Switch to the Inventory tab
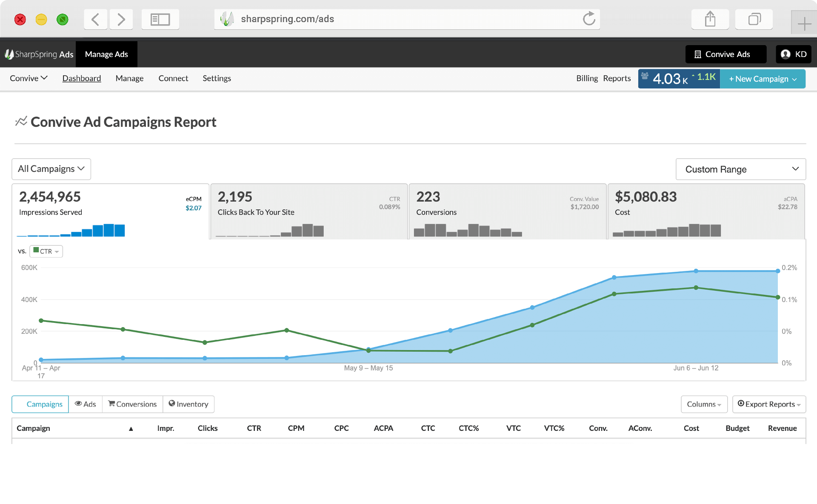This screenshot has height=504, width=817. [189, 404]
